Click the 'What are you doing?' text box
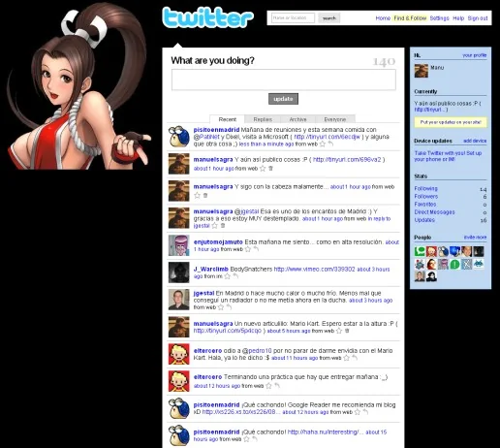This screenshot has height=448, width=500. tap(284, 80)
